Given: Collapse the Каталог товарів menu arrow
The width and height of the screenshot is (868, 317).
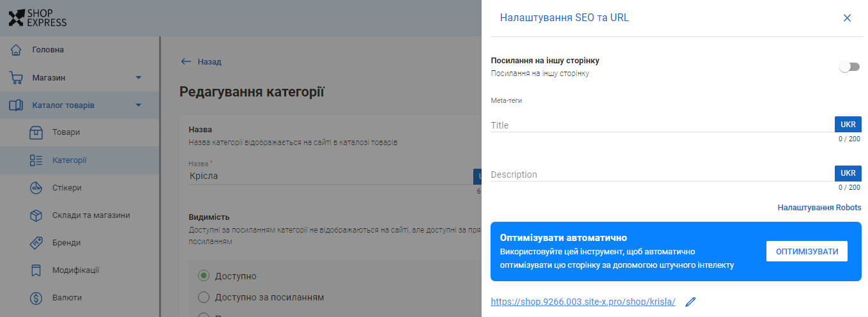Looking at the screenshot, I should [139, 105].
